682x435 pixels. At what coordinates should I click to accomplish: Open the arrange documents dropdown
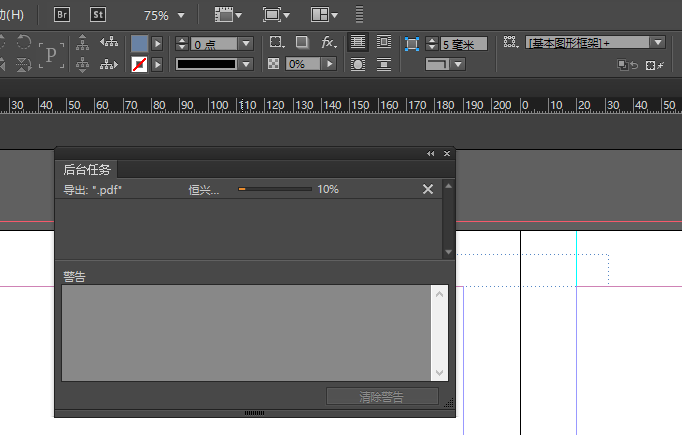tap(324, 15)
